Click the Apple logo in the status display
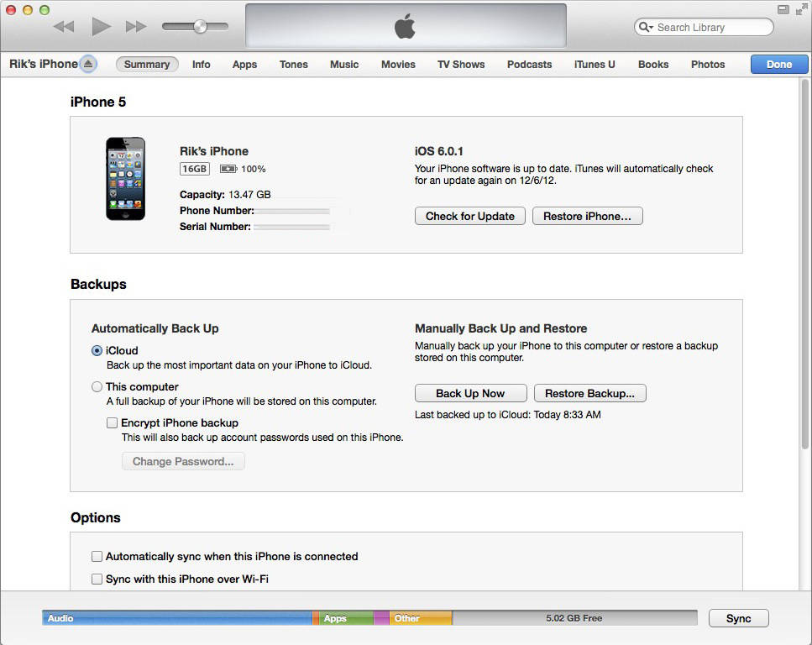Image resolution: width=812 pixels, height=645 pixels. point(405,26)
